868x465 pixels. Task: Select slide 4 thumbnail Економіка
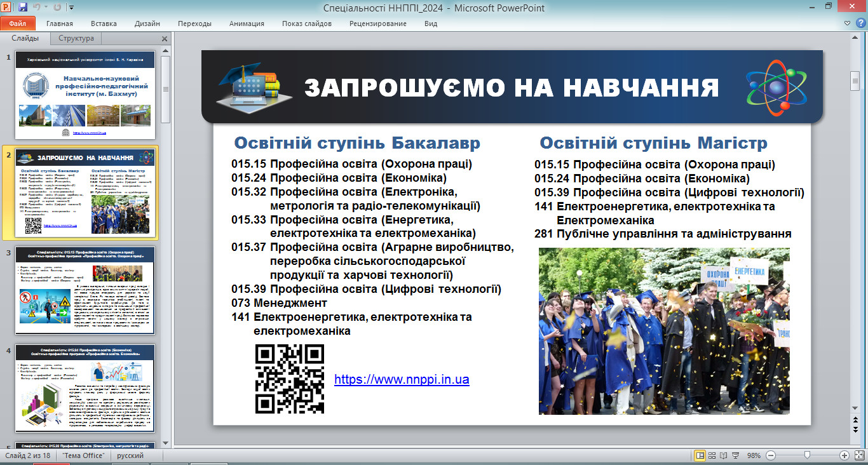coord(85,387)
